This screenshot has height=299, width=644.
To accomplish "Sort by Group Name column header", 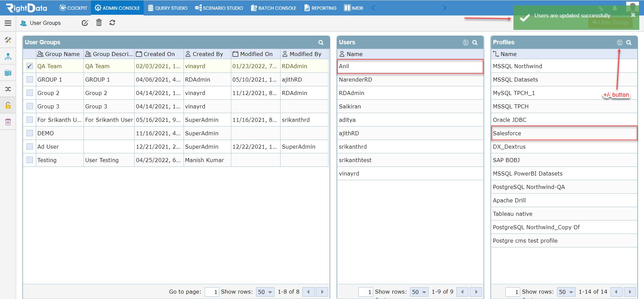I will pyautogui.click(x=60, y=54).
